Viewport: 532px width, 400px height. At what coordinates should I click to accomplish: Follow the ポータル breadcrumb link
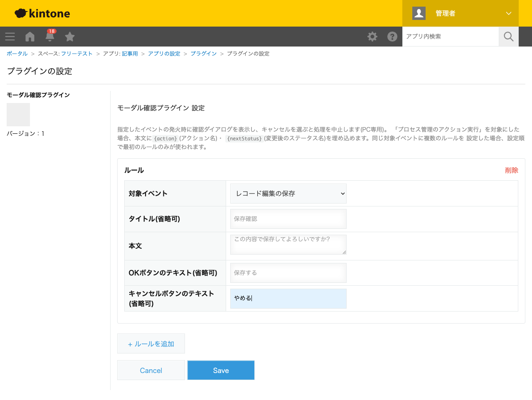tap(17, 54)
